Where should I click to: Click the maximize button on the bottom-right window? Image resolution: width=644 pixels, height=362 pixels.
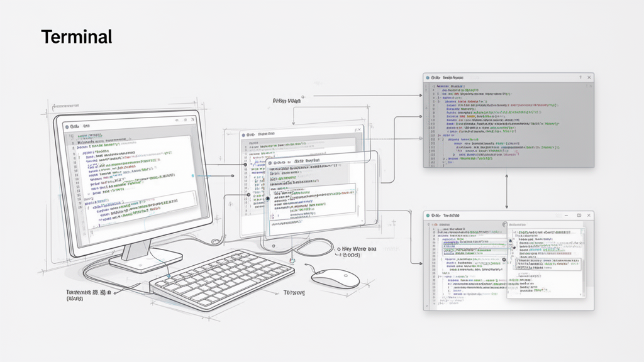[x=579, y=215]
